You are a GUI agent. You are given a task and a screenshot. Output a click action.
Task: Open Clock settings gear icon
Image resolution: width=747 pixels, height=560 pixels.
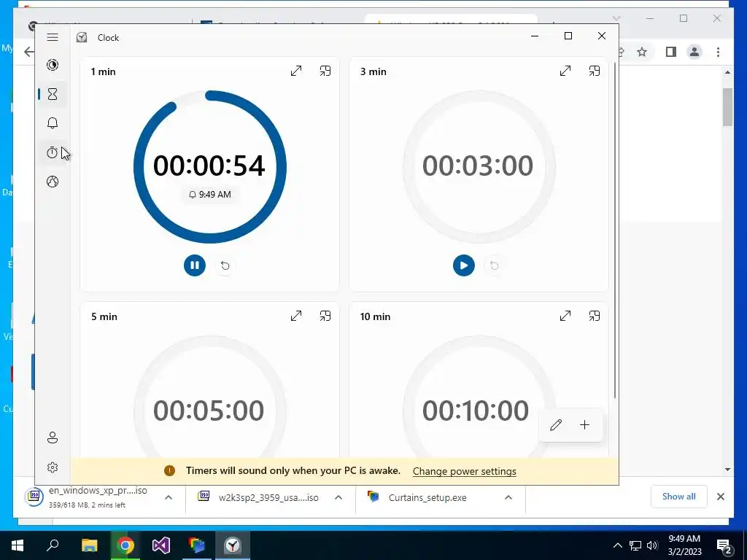coord(53,467)
